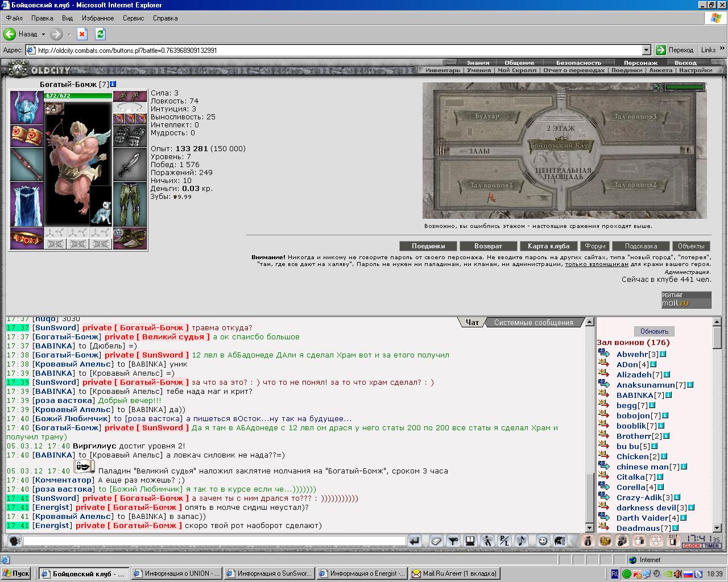Click the green 672/672 health bar
This screenshot has width=728, height=582.
[x=78, y=95]
